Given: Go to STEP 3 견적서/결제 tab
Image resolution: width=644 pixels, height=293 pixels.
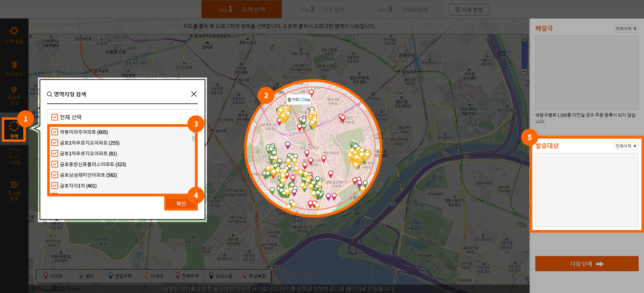Looking at the screenshot, I should 403,9.
